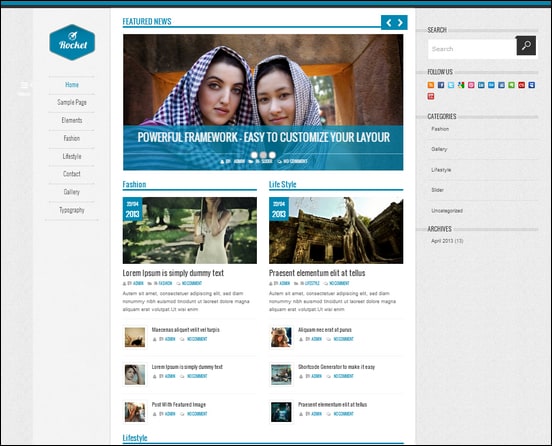Screen dimensions: 552x446
Task: Open the green social follow icon
Action: (x=512, y=85)
